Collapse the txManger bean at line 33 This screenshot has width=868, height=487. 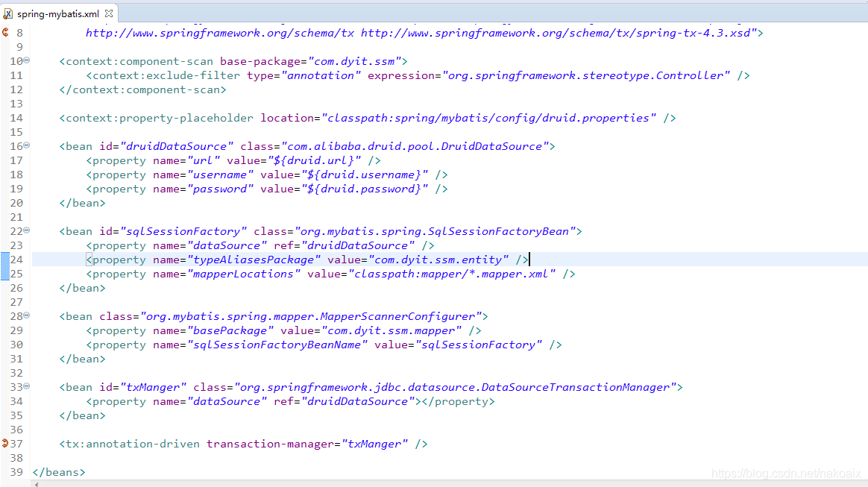click(x=27, y=386)
